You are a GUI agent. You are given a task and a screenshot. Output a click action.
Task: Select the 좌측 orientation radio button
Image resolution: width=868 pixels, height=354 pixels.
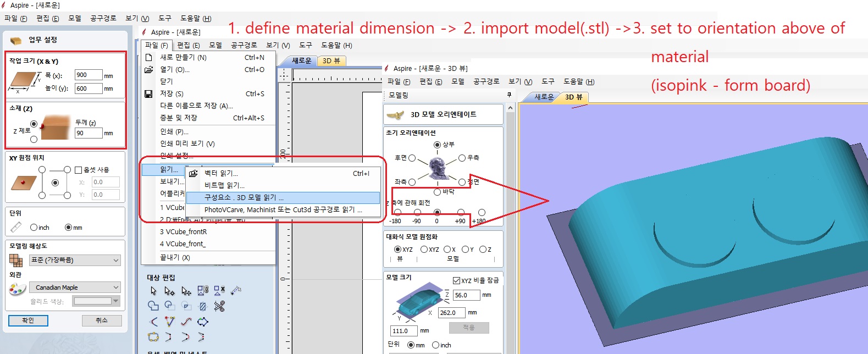click(x=412, y=182)
